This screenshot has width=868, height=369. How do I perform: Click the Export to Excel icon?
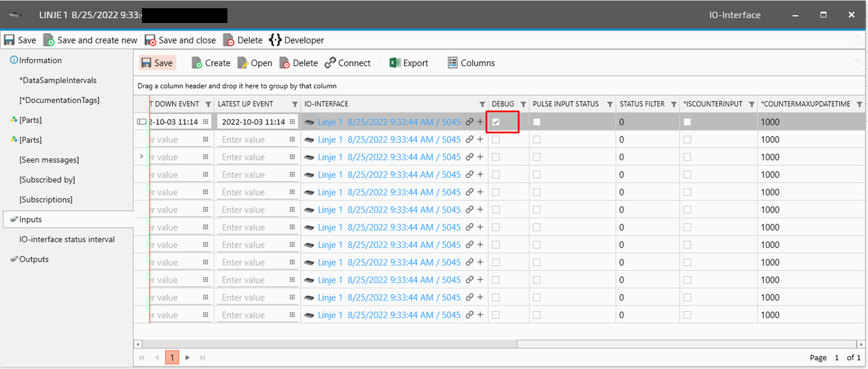[x=395, y=63]
